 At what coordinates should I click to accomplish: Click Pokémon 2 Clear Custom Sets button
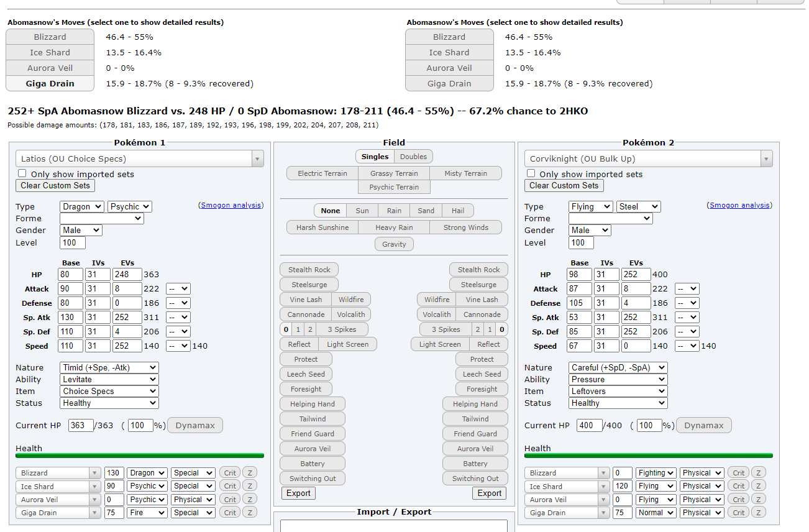pos(564,185)
